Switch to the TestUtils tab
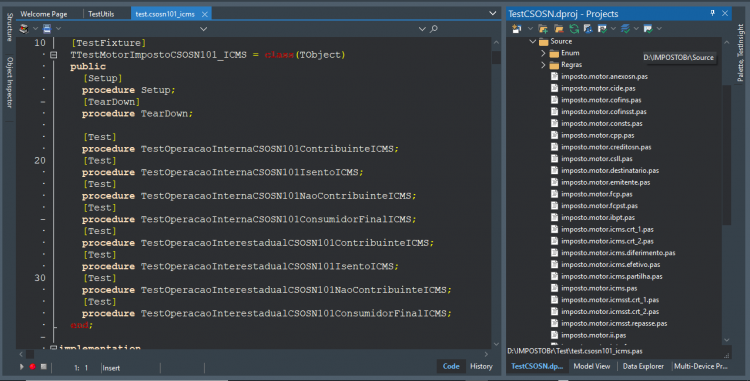 pyautogui.click(x=101, y=14)
